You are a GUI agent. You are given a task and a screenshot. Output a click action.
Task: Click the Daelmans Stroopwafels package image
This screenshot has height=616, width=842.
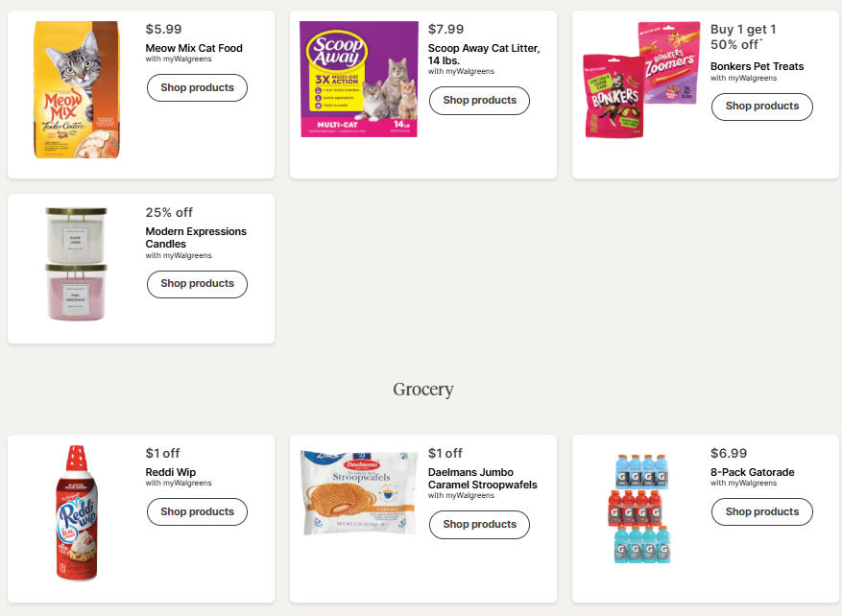pyautogui.click(x=359, y=491)
